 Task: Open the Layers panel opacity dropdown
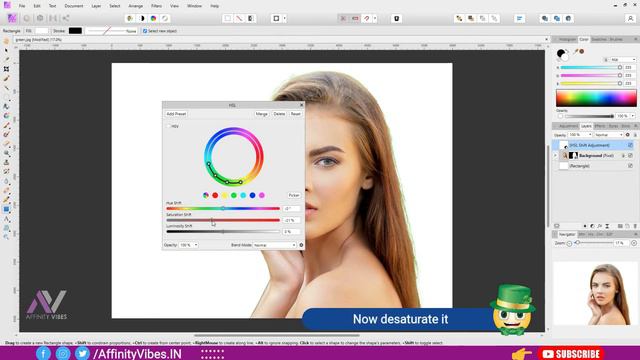point(589,135)
